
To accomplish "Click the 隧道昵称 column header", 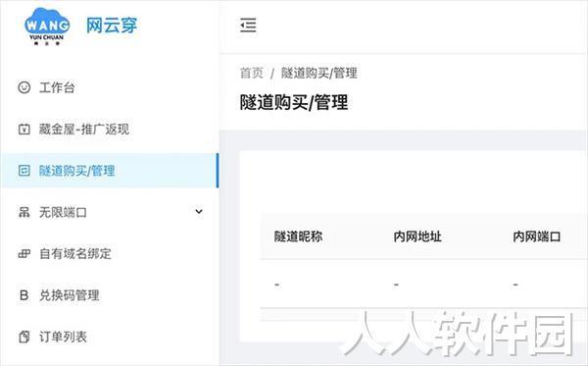I will tap(298, 236).
